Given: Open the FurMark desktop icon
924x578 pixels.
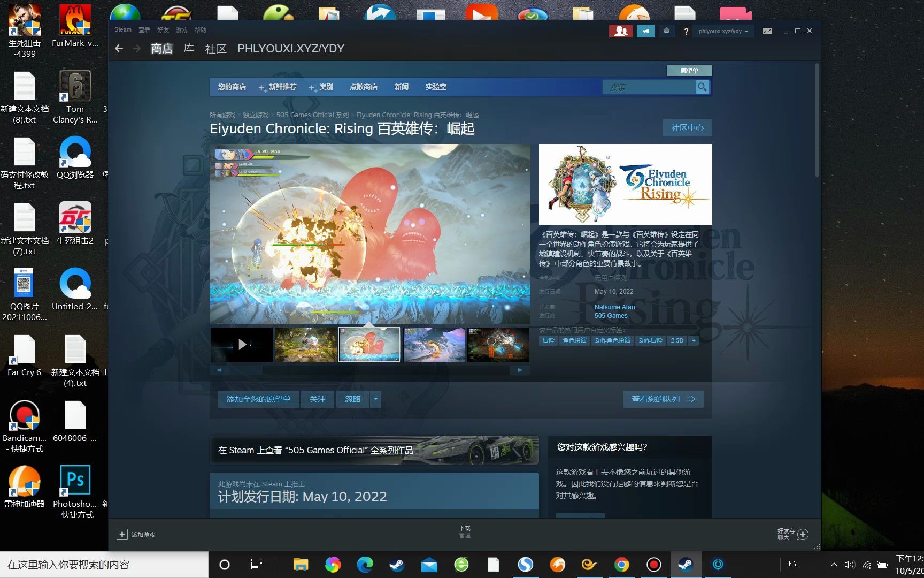Looking at the screenshot, I should (x=75, y=26).
